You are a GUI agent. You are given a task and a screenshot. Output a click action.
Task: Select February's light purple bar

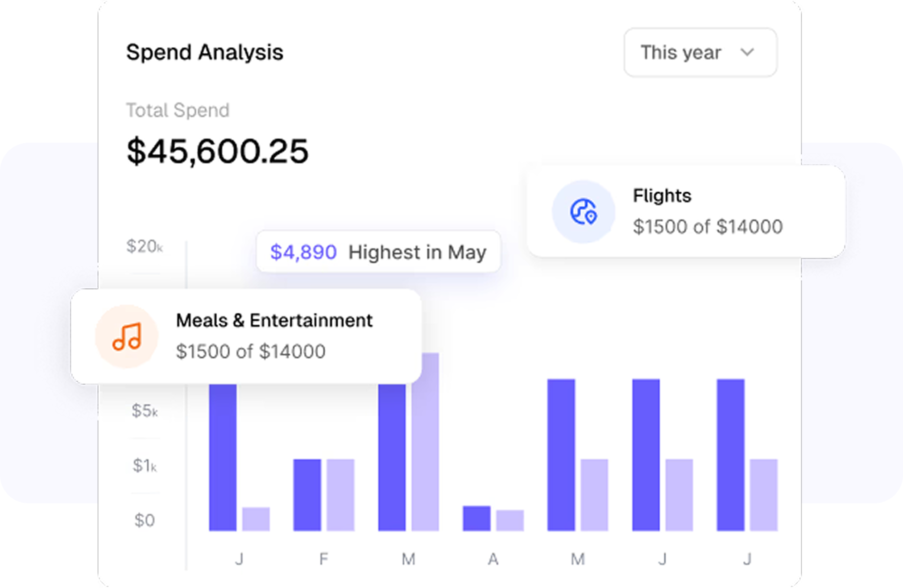(x=340, y=495)
